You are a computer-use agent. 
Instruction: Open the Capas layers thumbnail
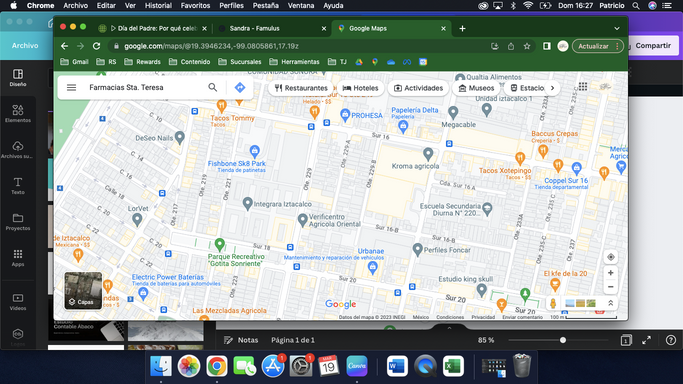83,291
